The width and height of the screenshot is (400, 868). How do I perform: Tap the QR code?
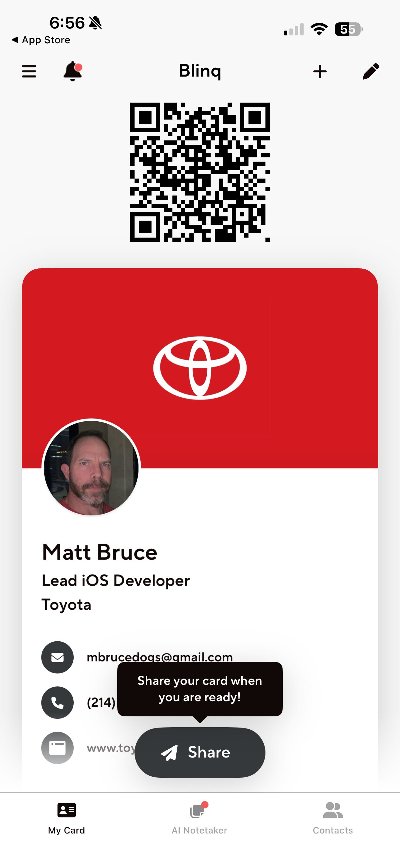pos(200,172)
